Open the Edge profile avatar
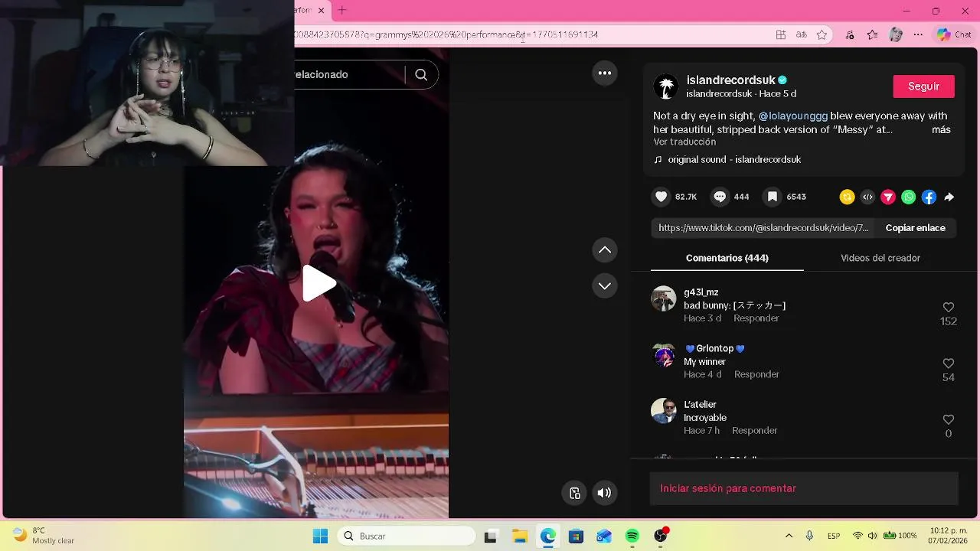 pos(896,34)
